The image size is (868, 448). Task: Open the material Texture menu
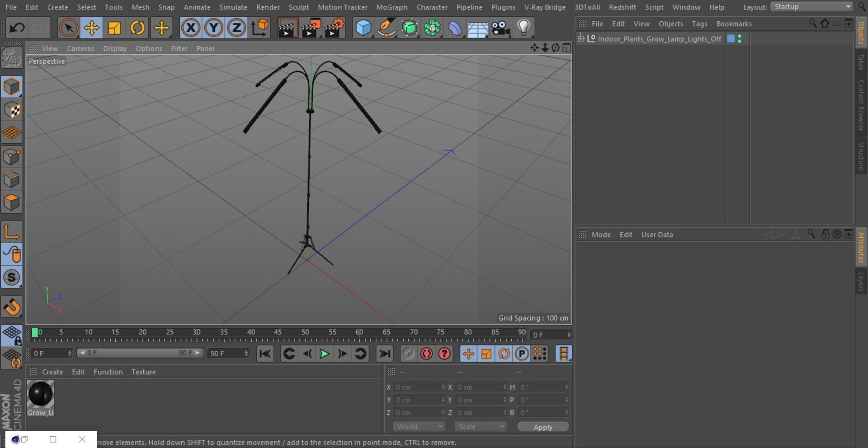tap(144, 372)
